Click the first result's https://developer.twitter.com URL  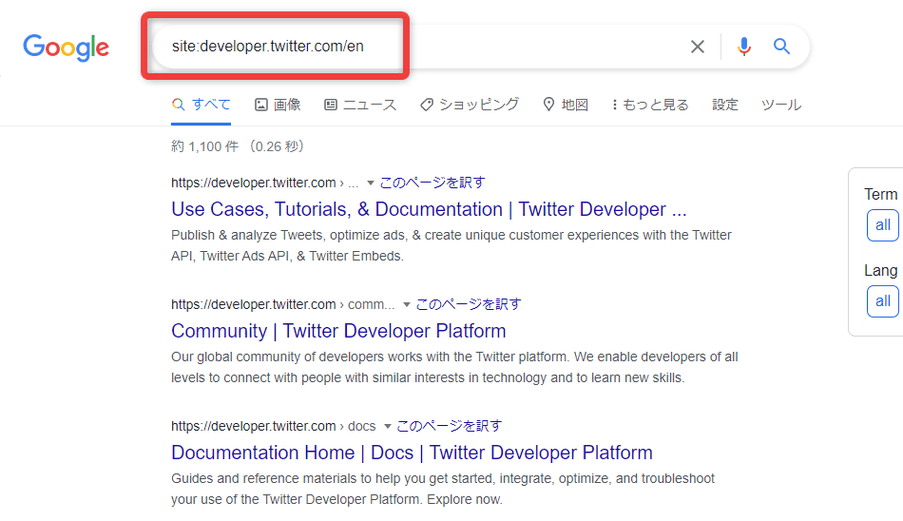[x=253, y=183]
